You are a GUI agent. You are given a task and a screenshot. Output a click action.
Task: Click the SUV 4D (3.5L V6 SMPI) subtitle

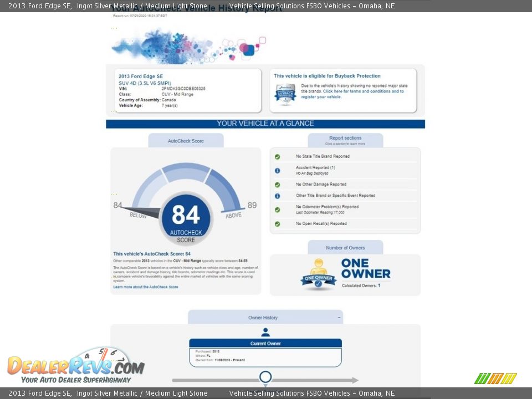(145, 83)
